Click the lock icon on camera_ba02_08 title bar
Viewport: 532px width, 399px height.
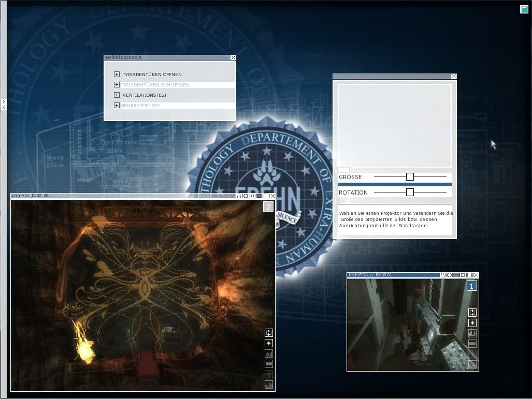coord(239,196)
